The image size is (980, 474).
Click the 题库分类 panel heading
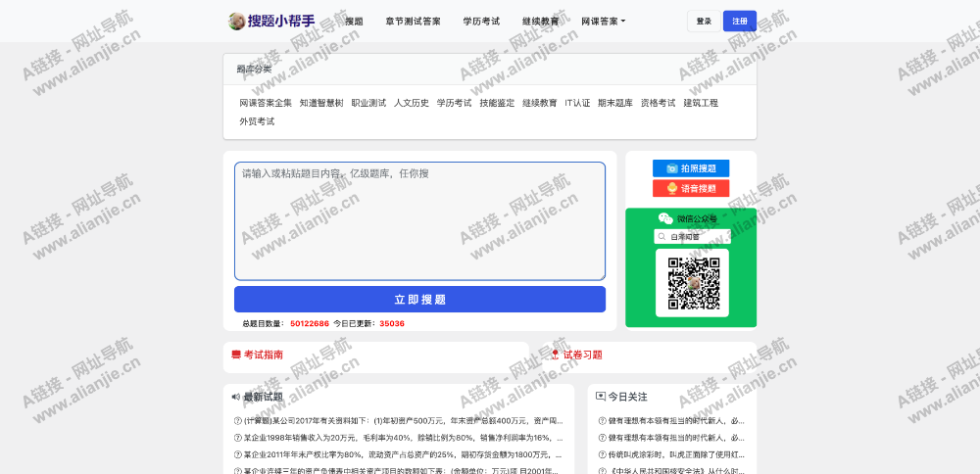coord(255,70)
